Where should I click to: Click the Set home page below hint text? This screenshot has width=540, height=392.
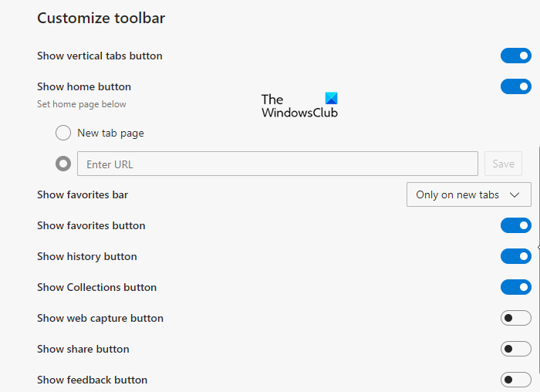click(x=82, y=104)
